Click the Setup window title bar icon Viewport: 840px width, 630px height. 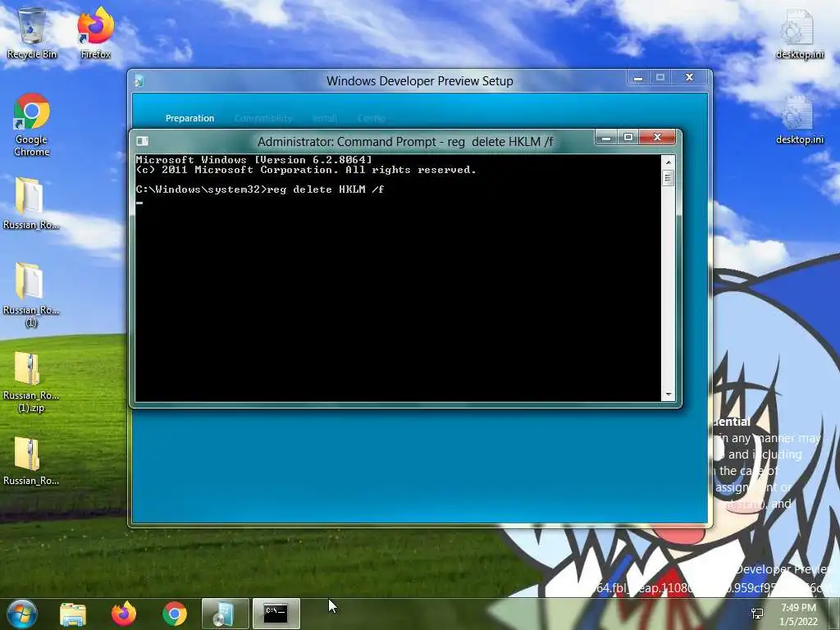(139, 81)
